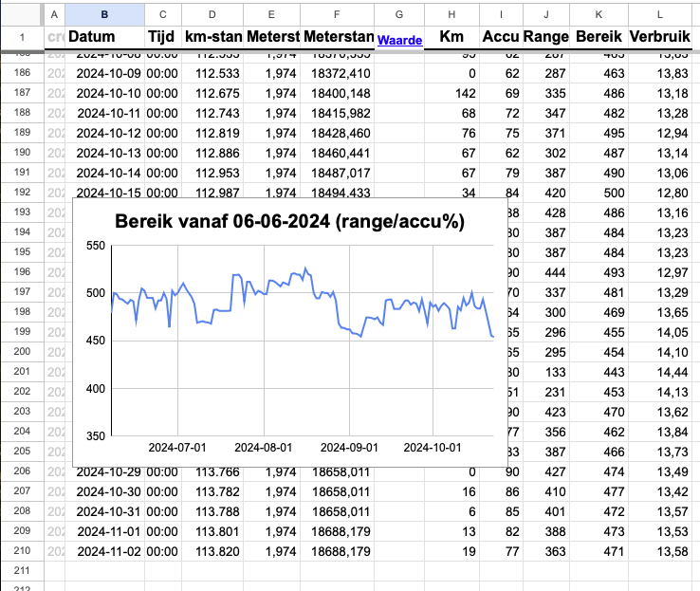Select km-stand cell 112.953
The image size is (700, 591).
[x=212, y=173]
